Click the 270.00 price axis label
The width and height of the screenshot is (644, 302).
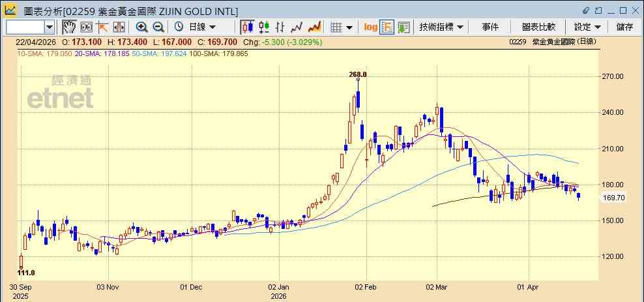coord(613,76)
